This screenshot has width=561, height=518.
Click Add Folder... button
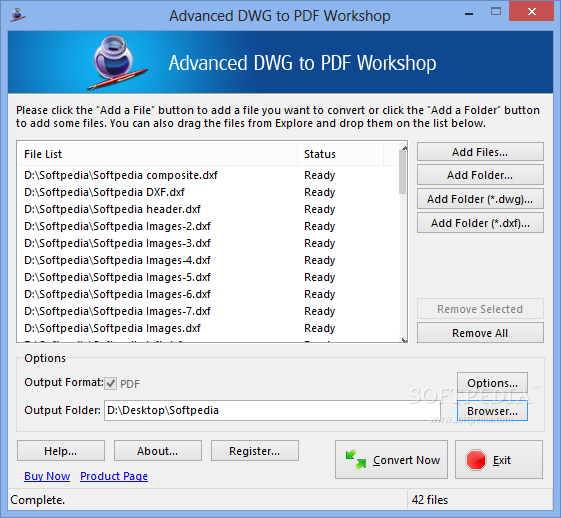point(480,175)
